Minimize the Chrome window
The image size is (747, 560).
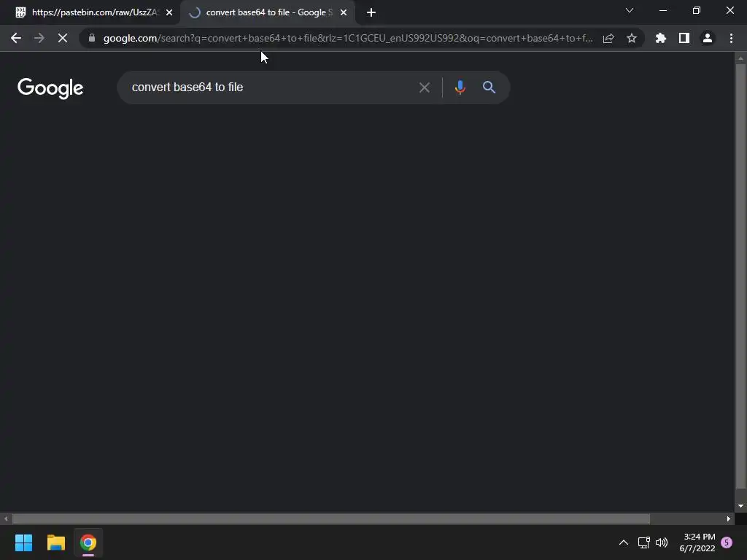pyautogui.click(x=662, y=10)
